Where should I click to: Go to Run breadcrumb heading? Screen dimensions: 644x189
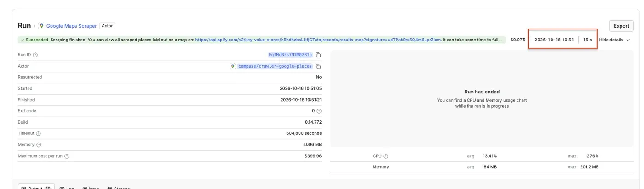[24, 26]
